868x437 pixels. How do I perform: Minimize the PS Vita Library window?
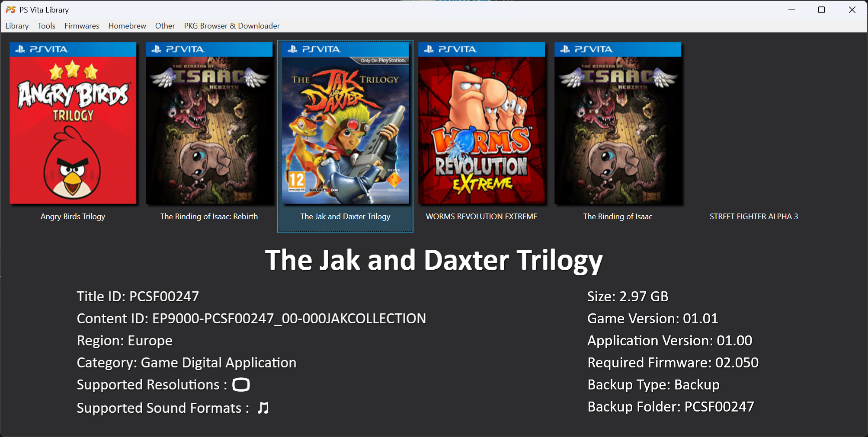click(x=792, y=10)
